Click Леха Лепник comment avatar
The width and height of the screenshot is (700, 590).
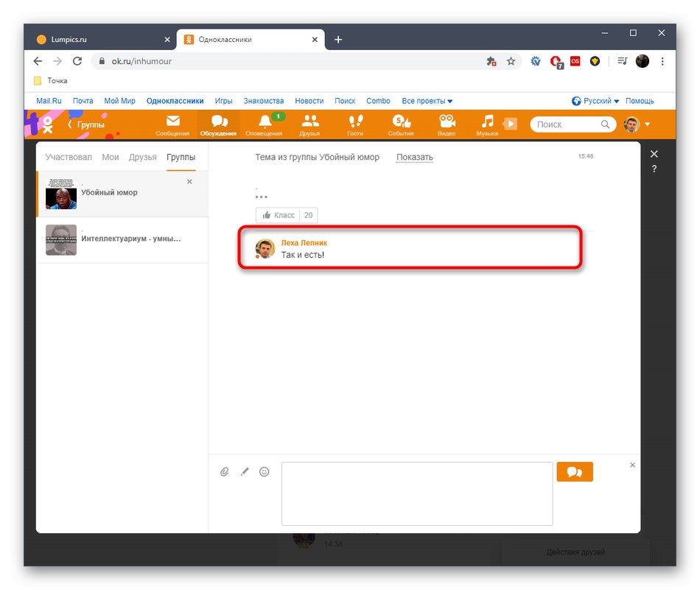[265, 248]
